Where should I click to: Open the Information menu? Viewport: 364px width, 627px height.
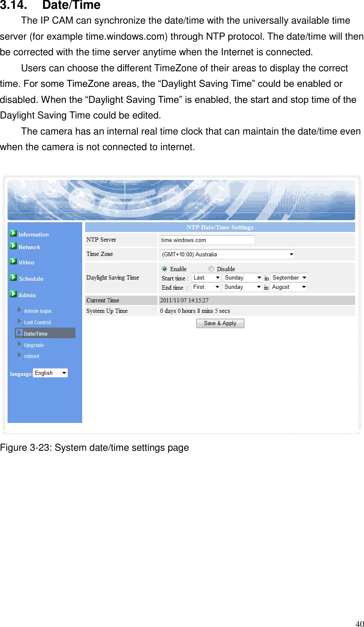tap(34, 234)
